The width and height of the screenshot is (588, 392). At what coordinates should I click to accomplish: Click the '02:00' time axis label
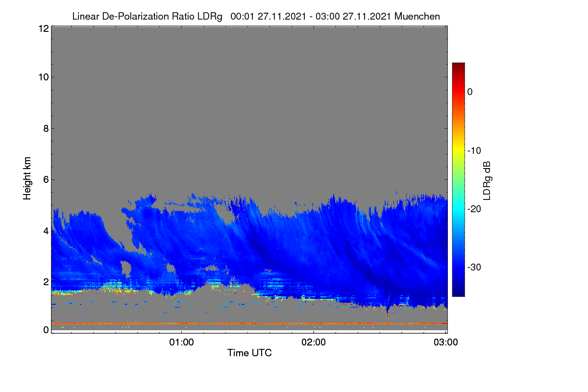click(314, 343)
